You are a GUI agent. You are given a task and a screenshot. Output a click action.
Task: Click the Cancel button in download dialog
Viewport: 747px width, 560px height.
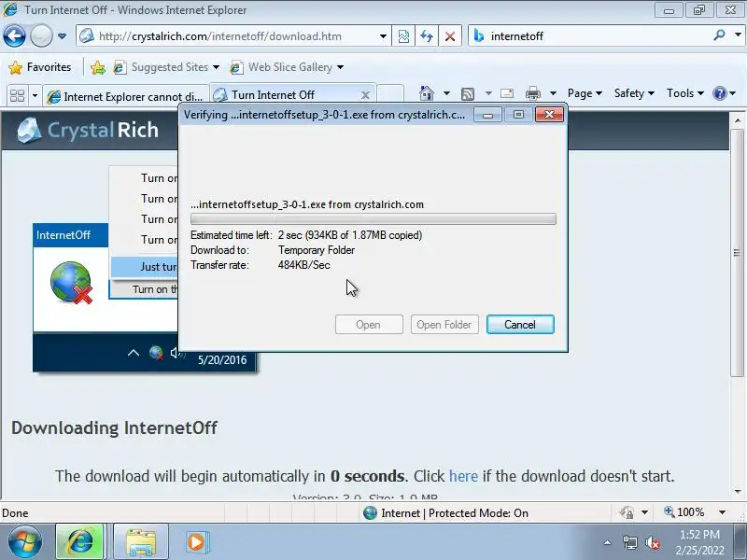click(x=520, y=325)
